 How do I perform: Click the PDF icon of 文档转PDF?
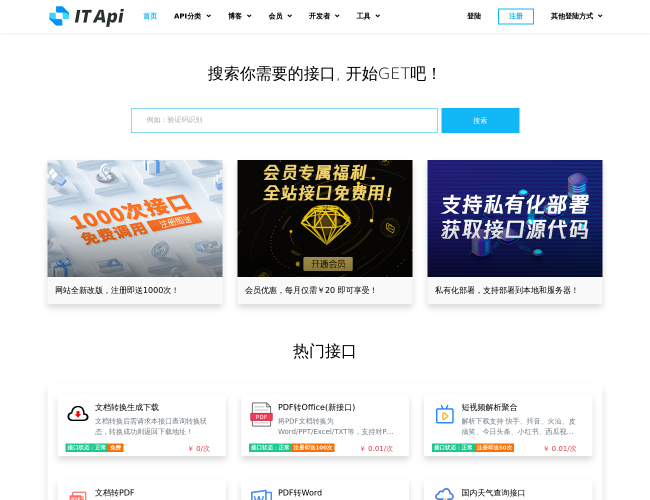tap(78, 495)
